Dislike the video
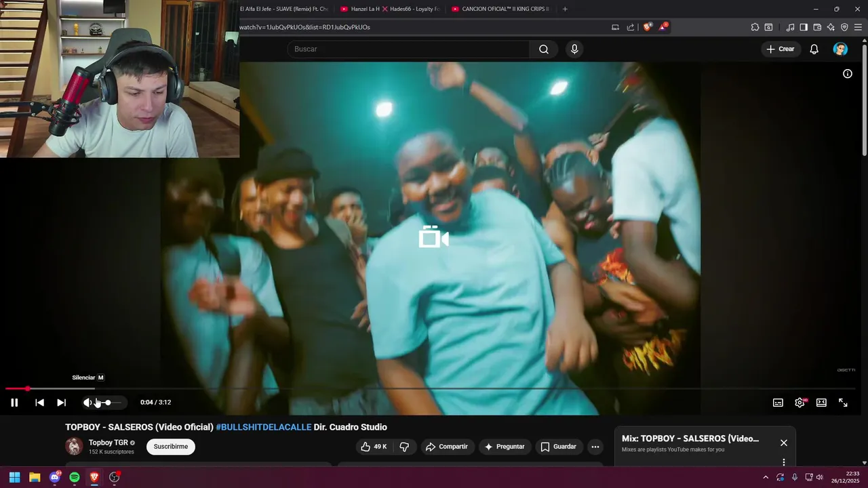 pyautogui.click(x=404, y=447)
